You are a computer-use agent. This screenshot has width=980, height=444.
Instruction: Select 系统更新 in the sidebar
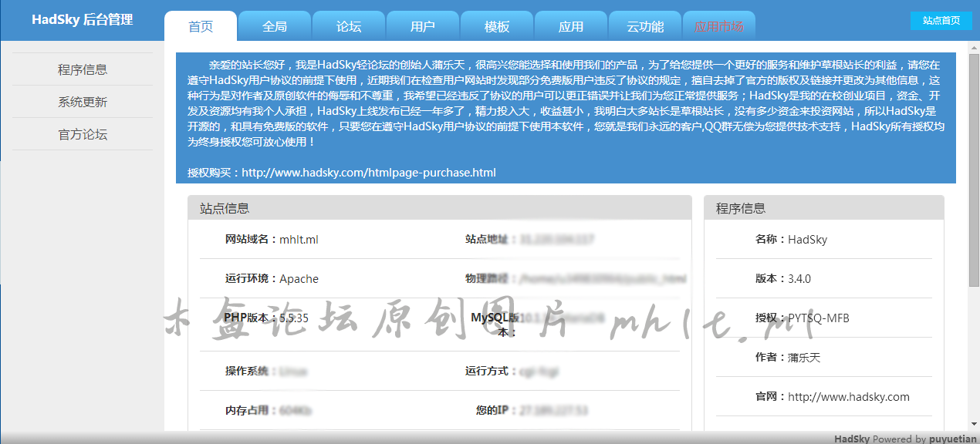pyautogui.click(x=83, y=102)
